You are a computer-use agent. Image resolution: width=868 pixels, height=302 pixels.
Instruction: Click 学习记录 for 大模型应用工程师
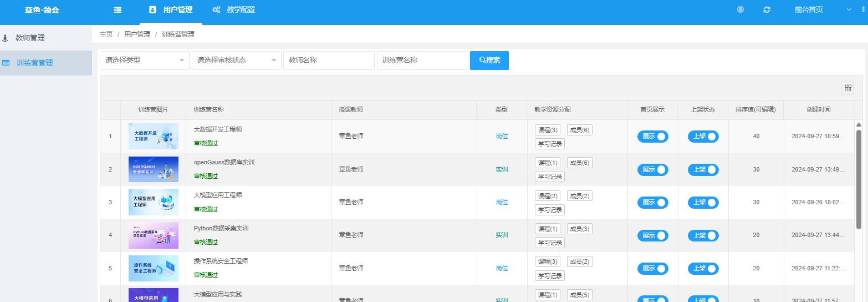coord(550,210)
